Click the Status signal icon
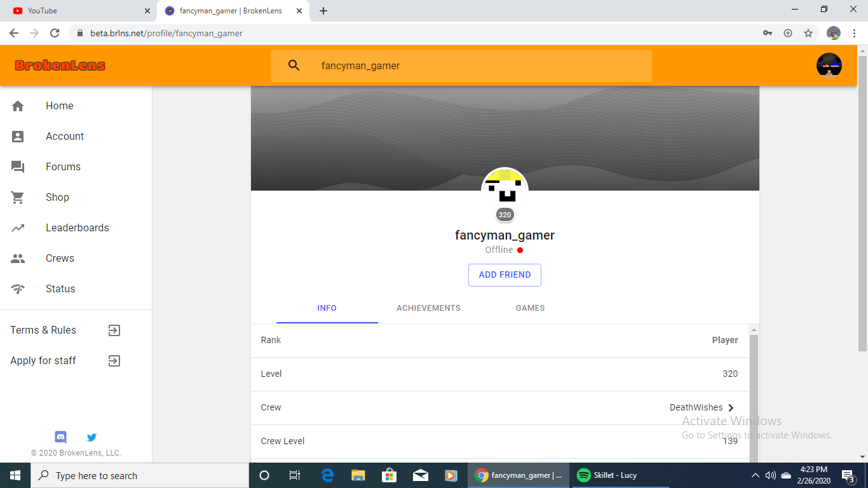Image resolution: width=868 pixels, height=488 pixels. 18,289
